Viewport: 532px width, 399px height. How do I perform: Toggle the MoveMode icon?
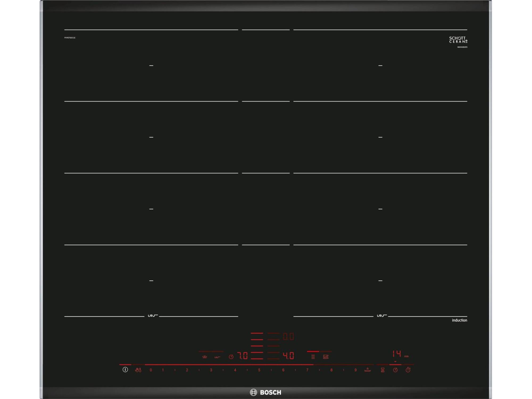click(326, 357)
